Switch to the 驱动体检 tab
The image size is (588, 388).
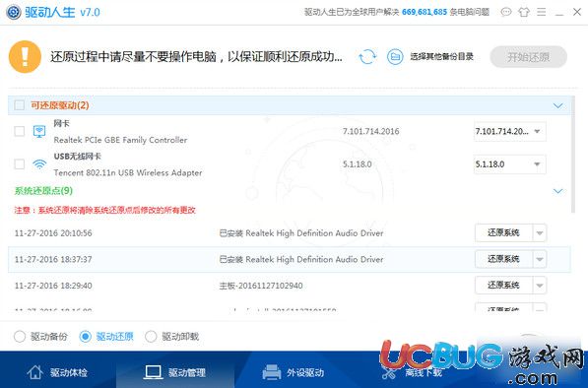pos(57,372)
